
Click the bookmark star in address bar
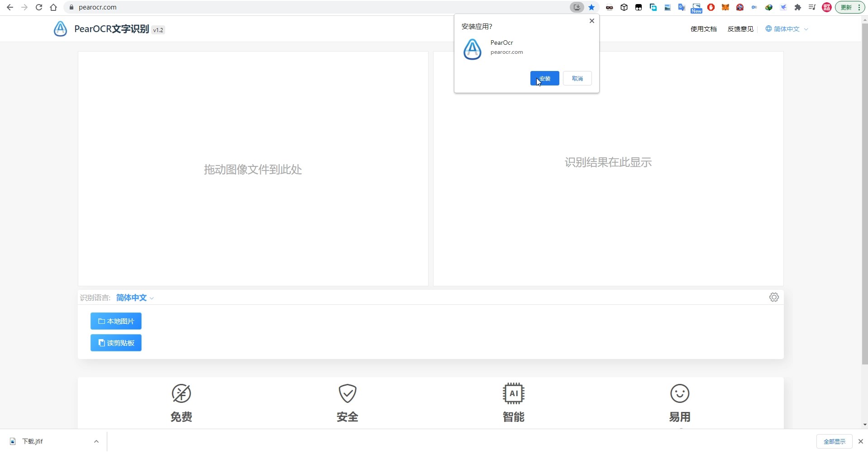click(591, 7)
